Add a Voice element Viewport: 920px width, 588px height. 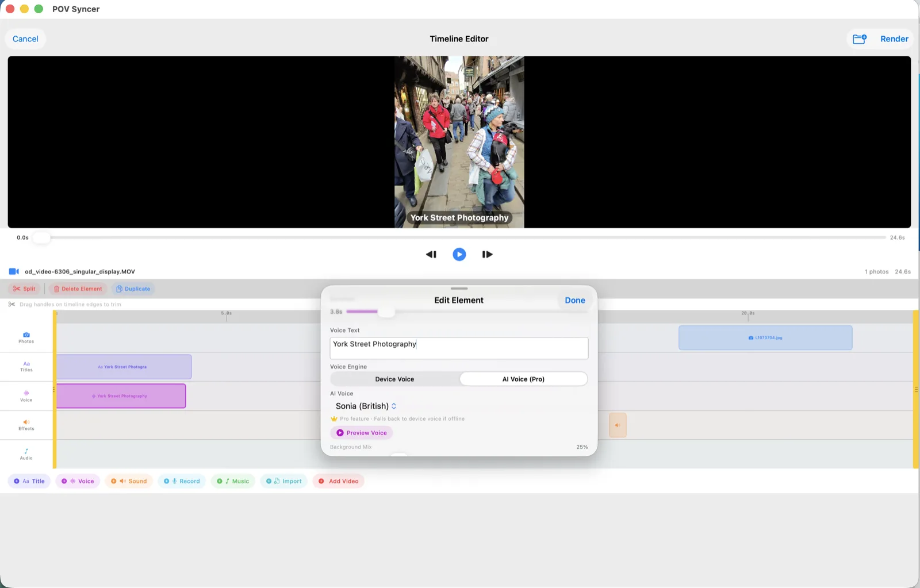click(78, 482)
